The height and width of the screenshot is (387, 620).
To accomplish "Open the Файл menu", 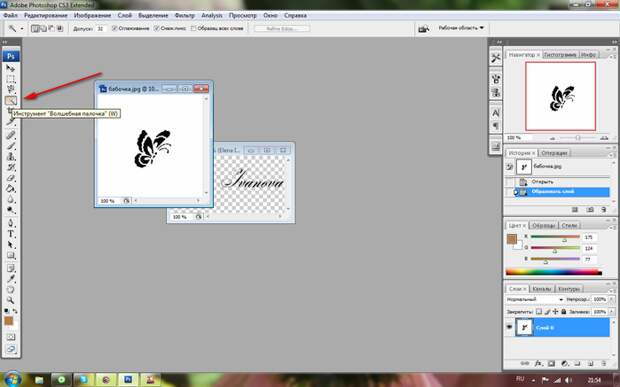I will click(10, 15).
